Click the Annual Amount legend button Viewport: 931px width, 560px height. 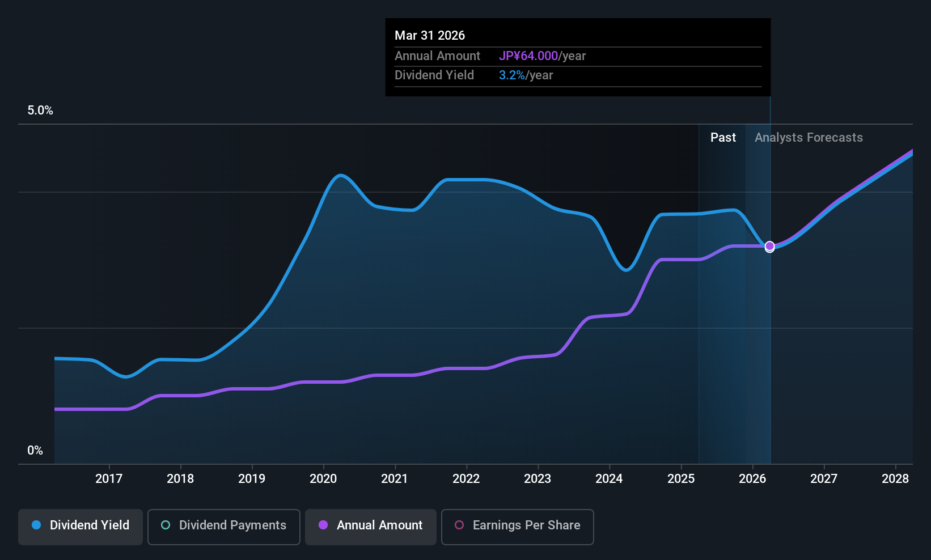(370, 526)
